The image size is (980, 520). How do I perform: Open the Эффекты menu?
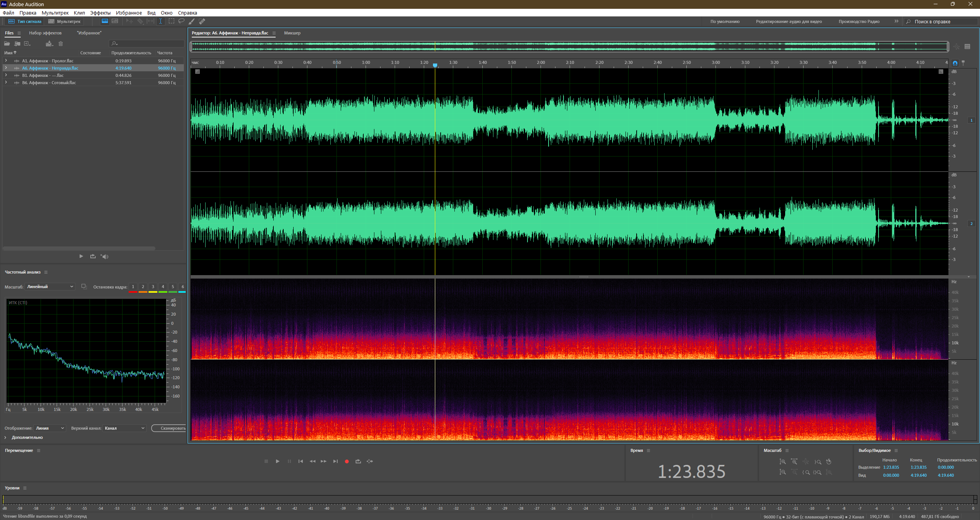100,13
